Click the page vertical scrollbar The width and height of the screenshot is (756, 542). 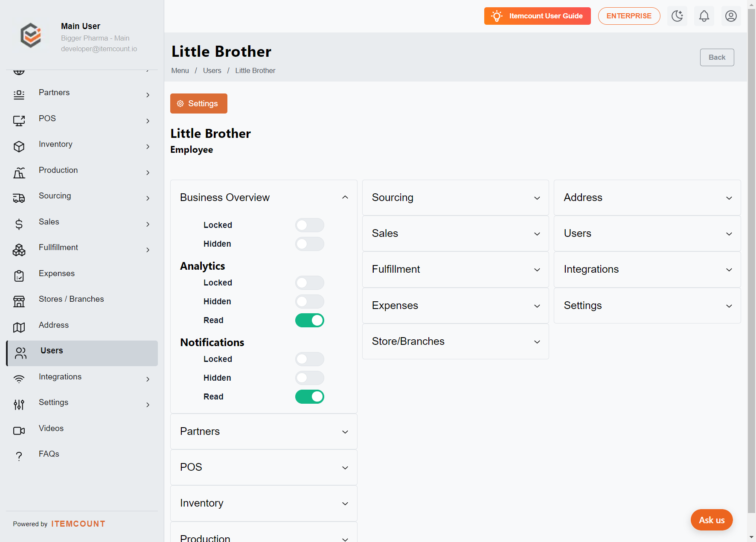[x=751, y=260]
